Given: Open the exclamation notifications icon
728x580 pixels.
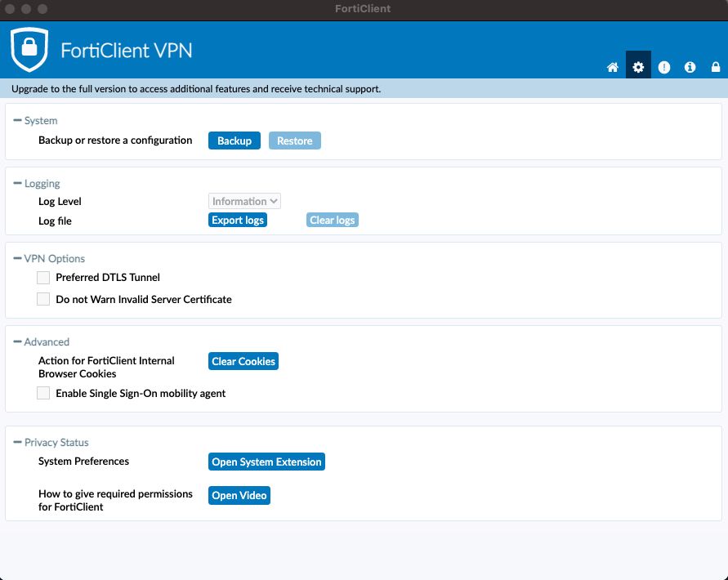Looking at the screenshot, I should click(664, 67).
